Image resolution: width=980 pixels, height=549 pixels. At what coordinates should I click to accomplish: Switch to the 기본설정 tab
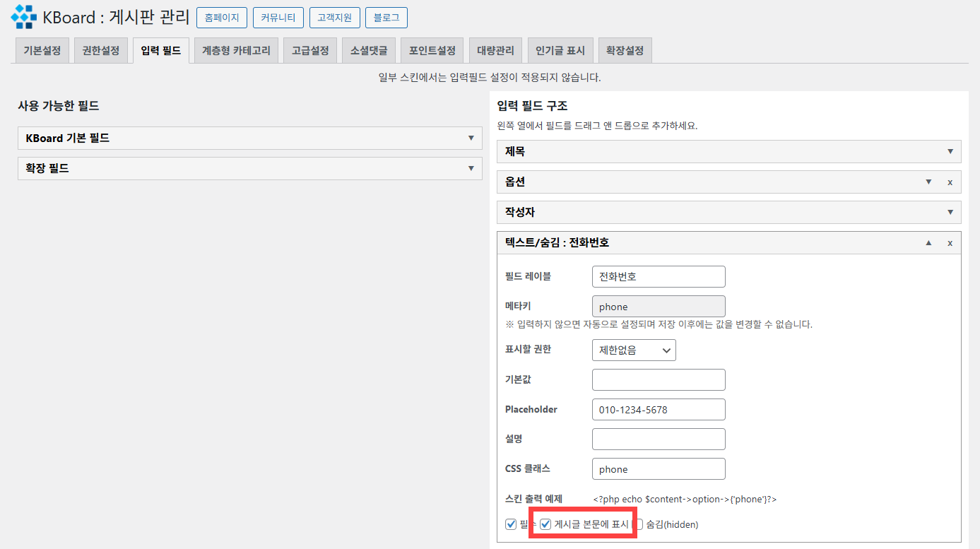point(42,51)
